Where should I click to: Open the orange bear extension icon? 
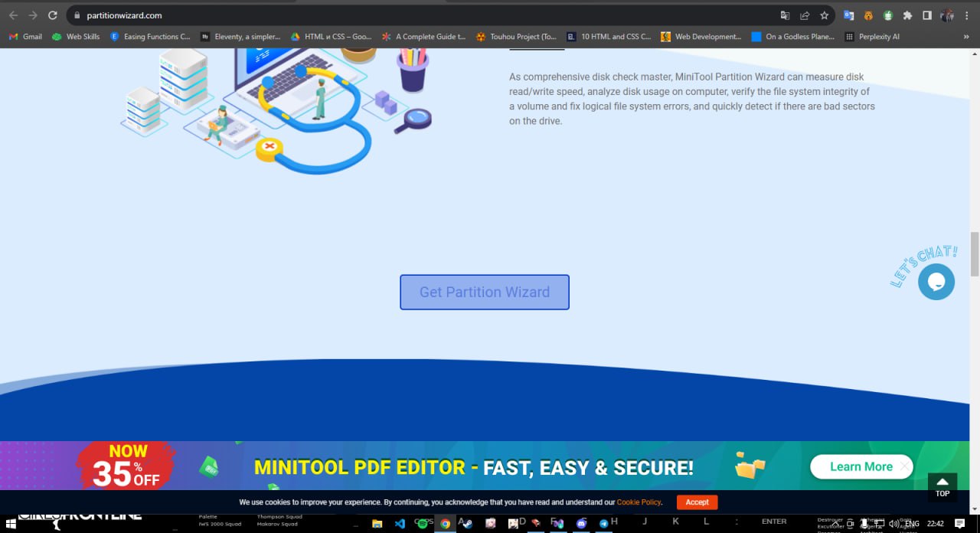(x=868, y=15)
